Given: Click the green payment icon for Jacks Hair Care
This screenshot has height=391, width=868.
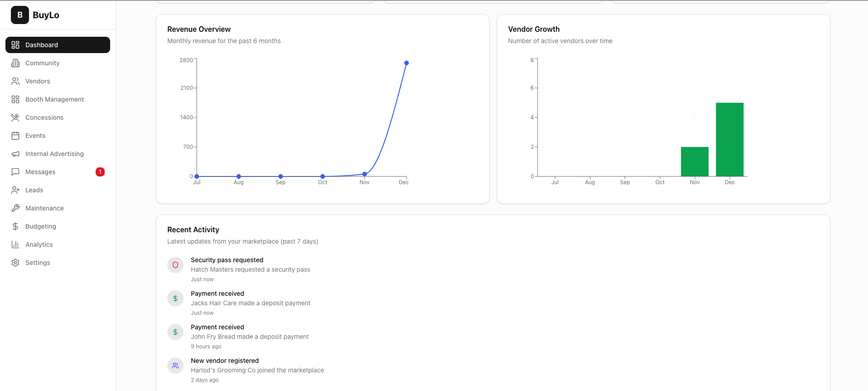Looking at the screenshot, I should pyautogui.click(x=175, y=298).
